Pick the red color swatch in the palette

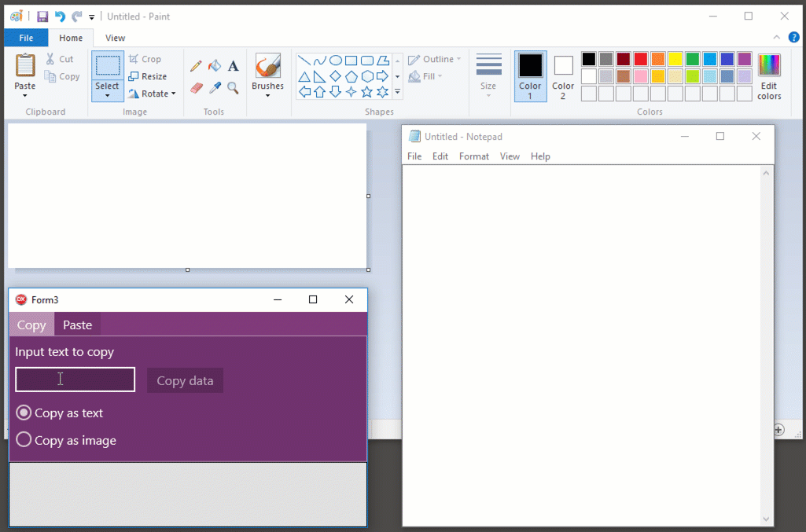(x=641, y=59)
